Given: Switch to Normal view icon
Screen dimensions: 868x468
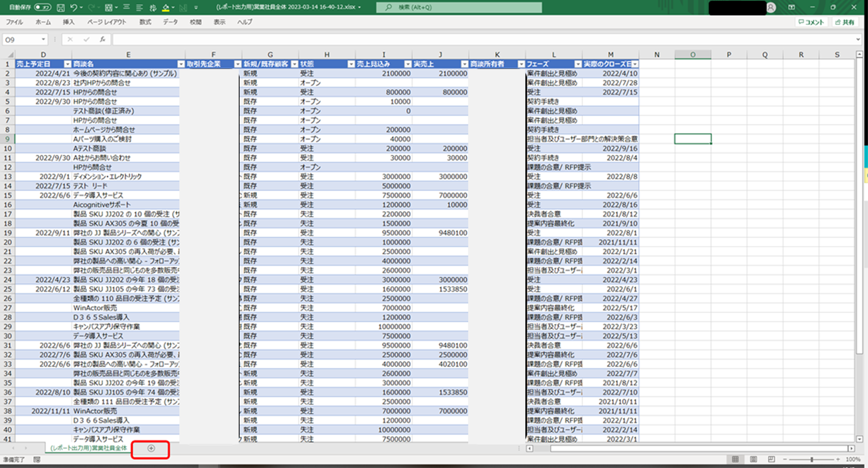Looking at the screenshot, I should (735, 459).
